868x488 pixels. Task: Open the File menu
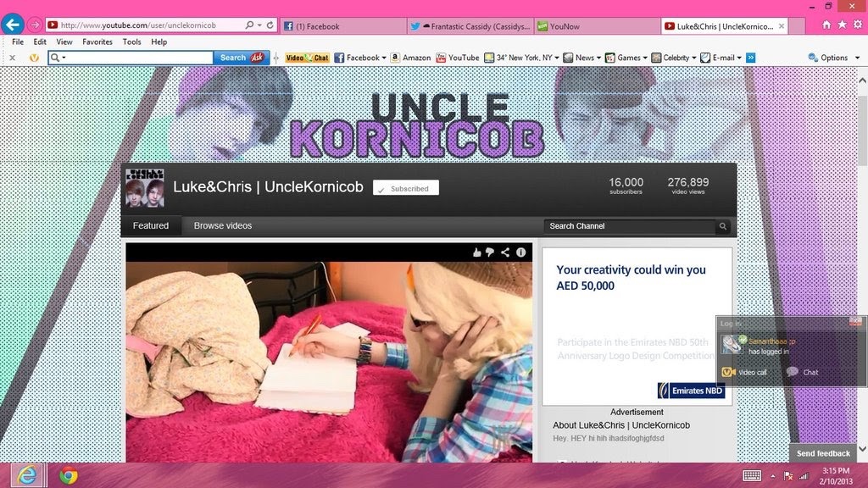pyautogui.click(x=18, y=42)
